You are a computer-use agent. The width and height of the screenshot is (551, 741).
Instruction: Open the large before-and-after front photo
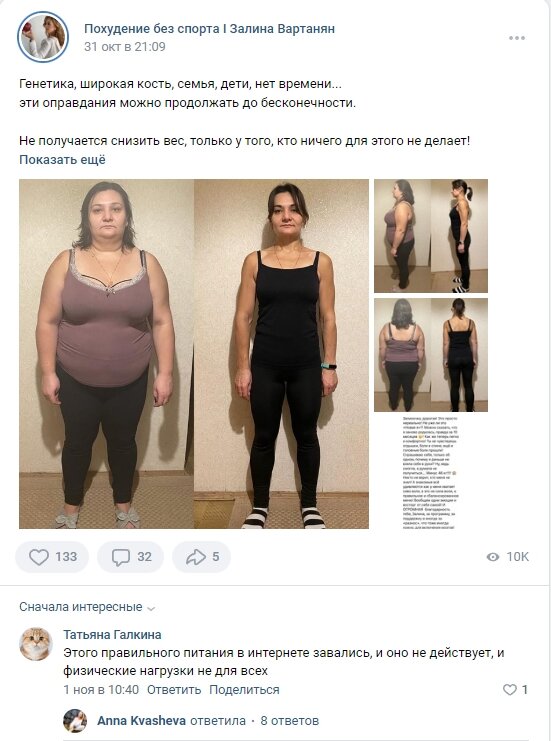[x=194, y=353]
